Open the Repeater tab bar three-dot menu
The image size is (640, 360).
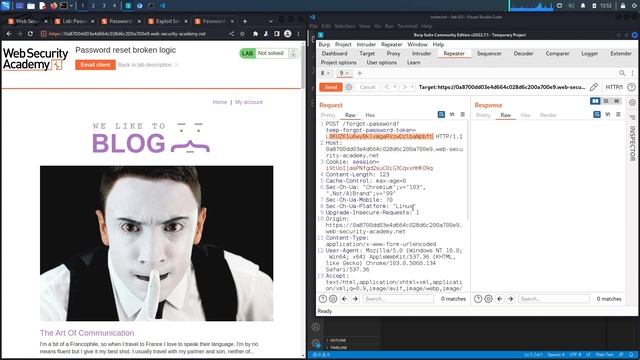632,73
